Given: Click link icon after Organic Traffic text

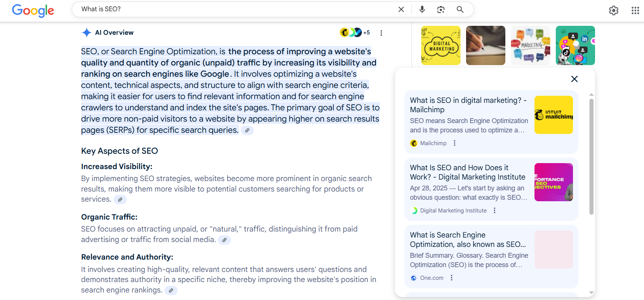Looking at the screenshot, I should click(224, 240).
